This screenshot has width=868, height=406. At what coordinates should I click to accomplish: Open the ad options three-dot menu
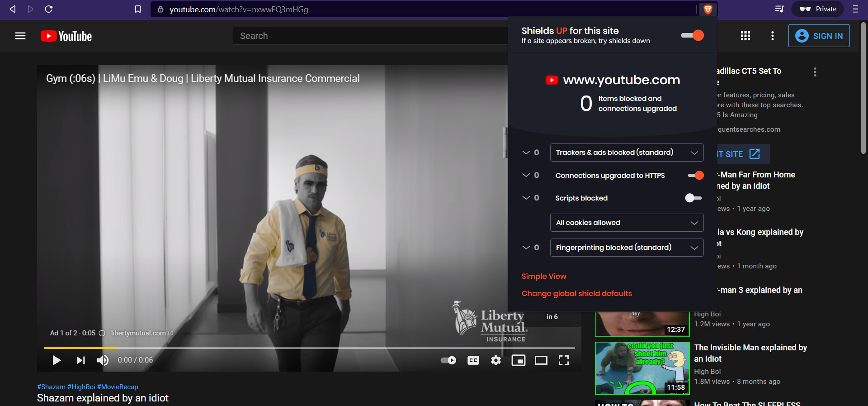pyautogui.click(x=815, y=72)
